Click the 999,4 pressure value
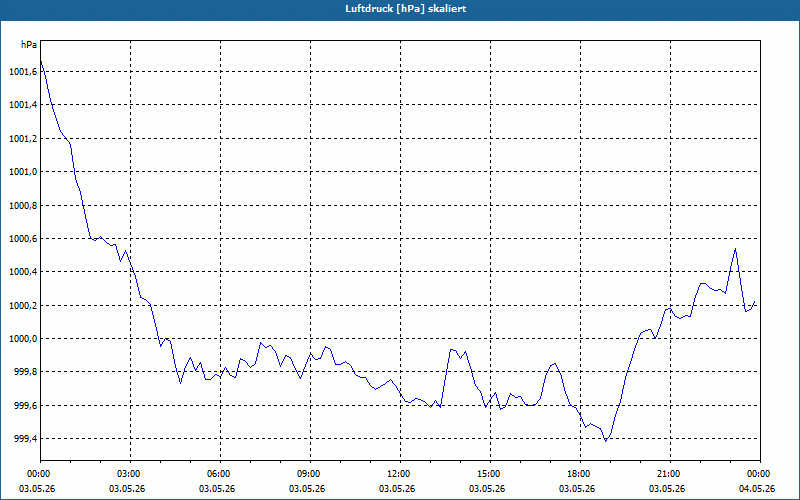 (25, 439)
